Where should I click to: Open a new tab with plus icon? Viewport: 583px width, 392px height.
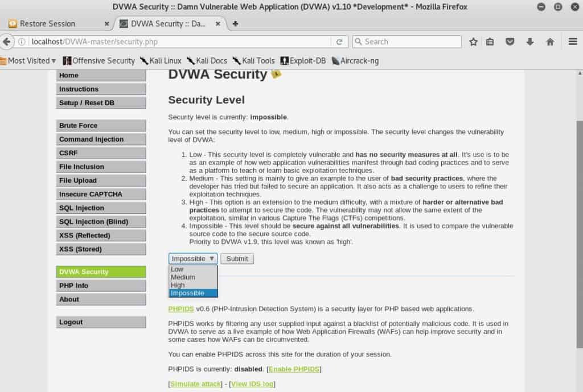235,24
